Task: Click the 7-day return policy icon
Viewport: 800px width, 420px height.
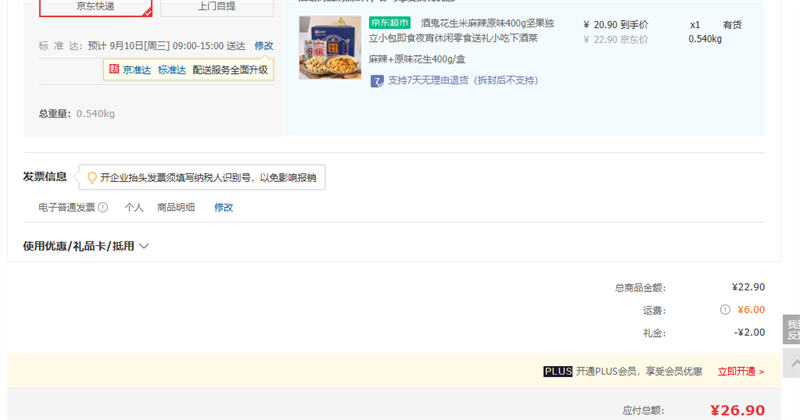Action: click(377, 80)
